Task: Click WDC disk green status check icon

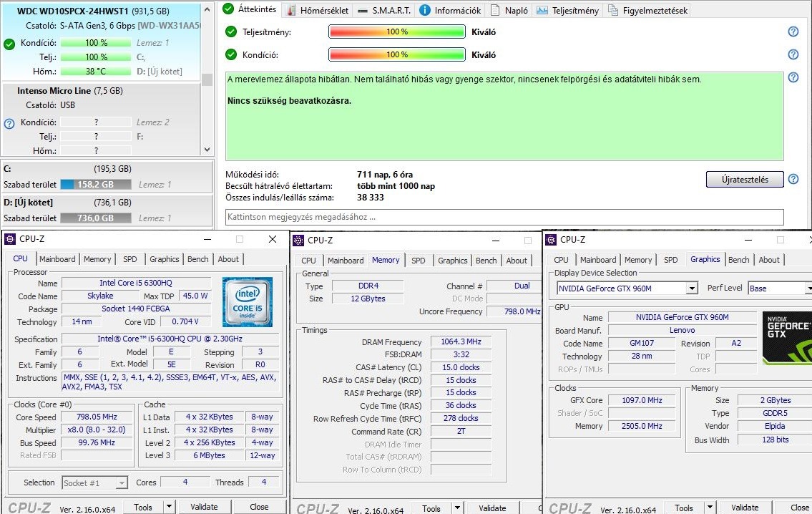Action: click(x=9, y=44)
